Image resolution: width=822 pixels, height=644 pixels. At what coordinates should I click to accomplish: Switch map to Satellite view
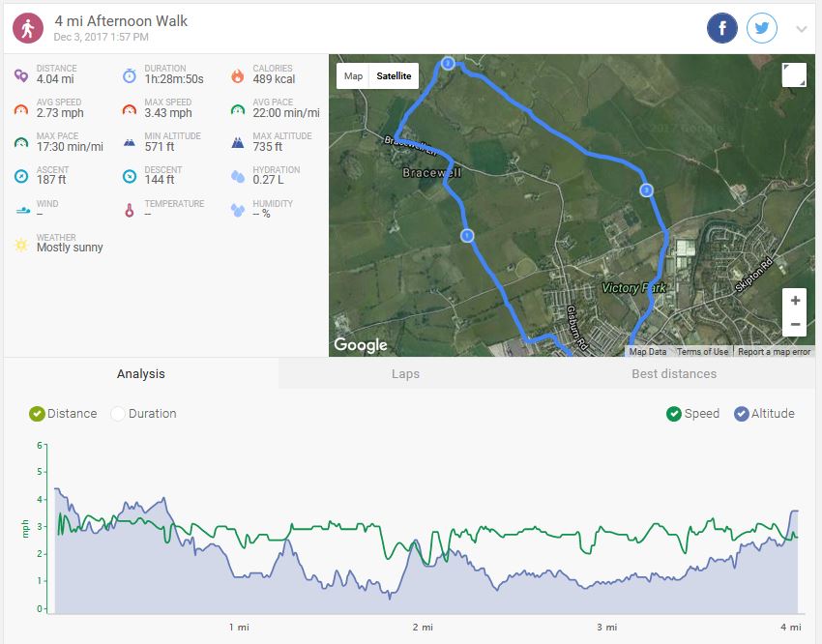[394, 76]
